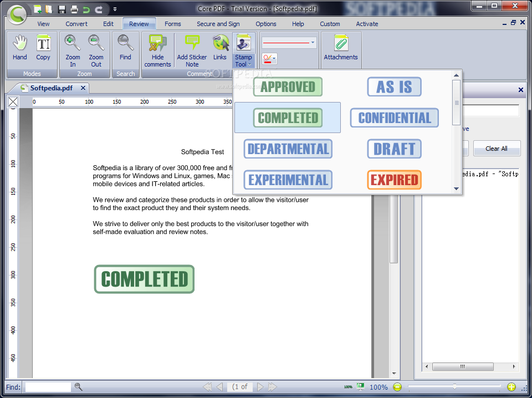Switch to the Forms ribbon tab
Image resolution: width=532 pixels, height=398 pixels.
point(173,24)
